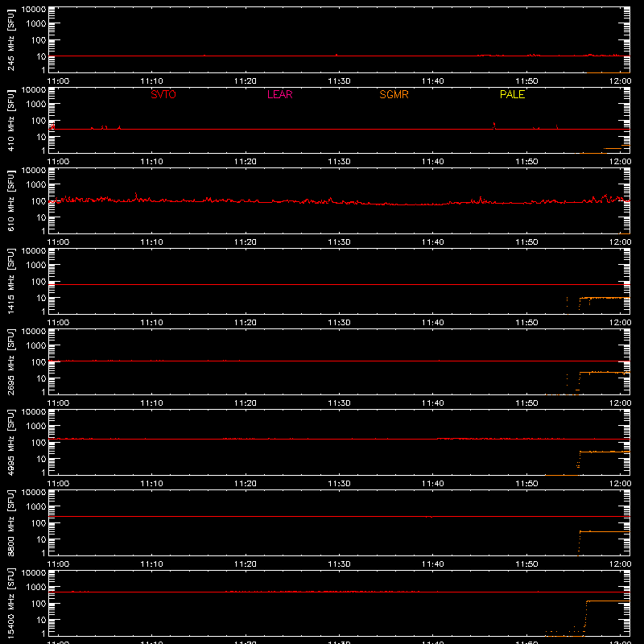This screenshot has width=644, height=644.
Task: Click 11:30 tick under 4995 MHz plot
Action: click(x=339, y=484)
